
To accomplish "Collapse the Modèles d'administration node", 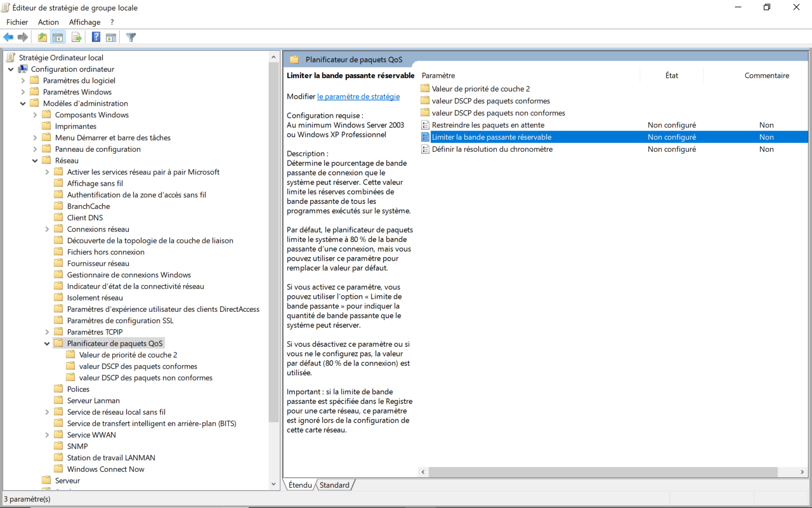I will 23,103.
